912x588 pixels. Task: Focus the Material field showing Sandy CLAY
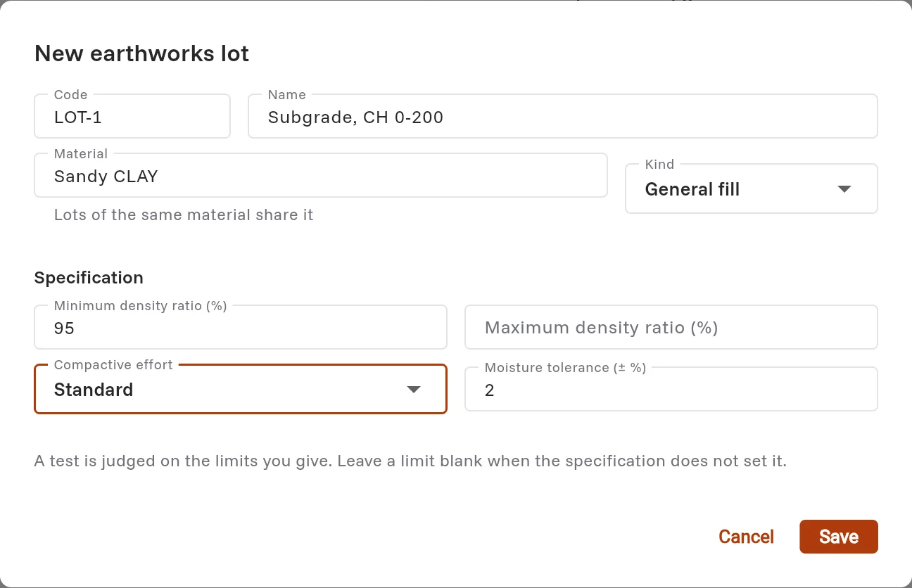pyautogui.click(x=321, y=175)
